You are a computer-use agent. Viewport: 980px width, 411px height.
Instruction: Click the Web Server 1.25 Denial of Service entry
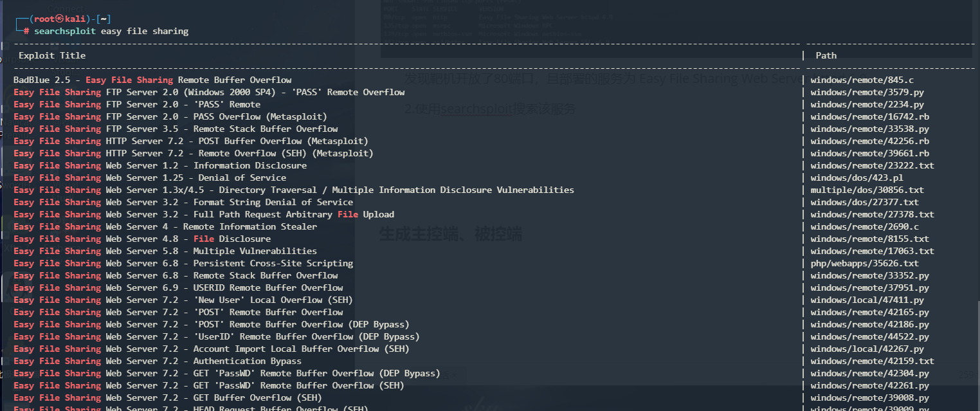(150, 178)
